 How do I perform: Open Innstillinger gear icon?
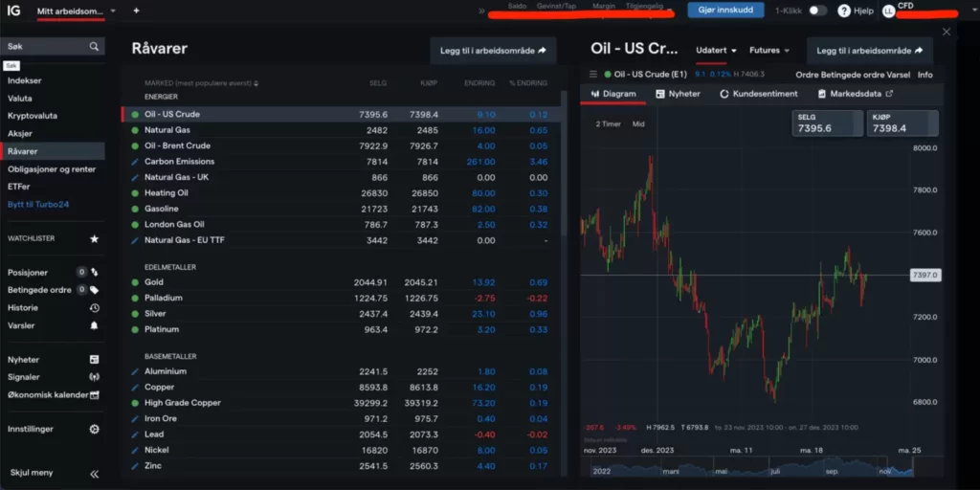95,429
